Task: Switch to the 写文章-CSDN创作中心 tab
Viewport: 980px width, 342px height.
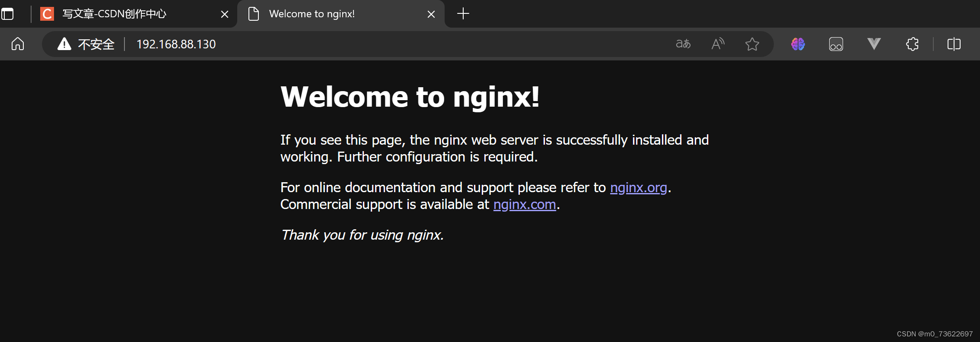Action: (135, 14)
